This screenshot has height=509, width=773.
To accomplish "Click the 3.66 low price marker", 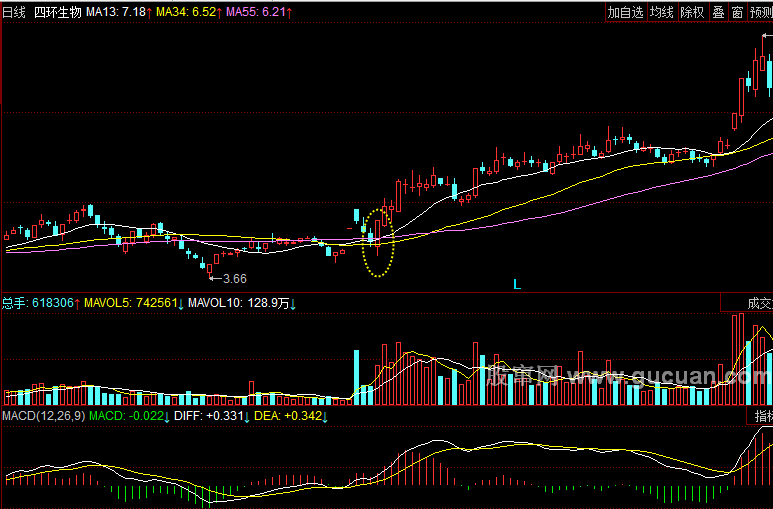I will 234,278.
